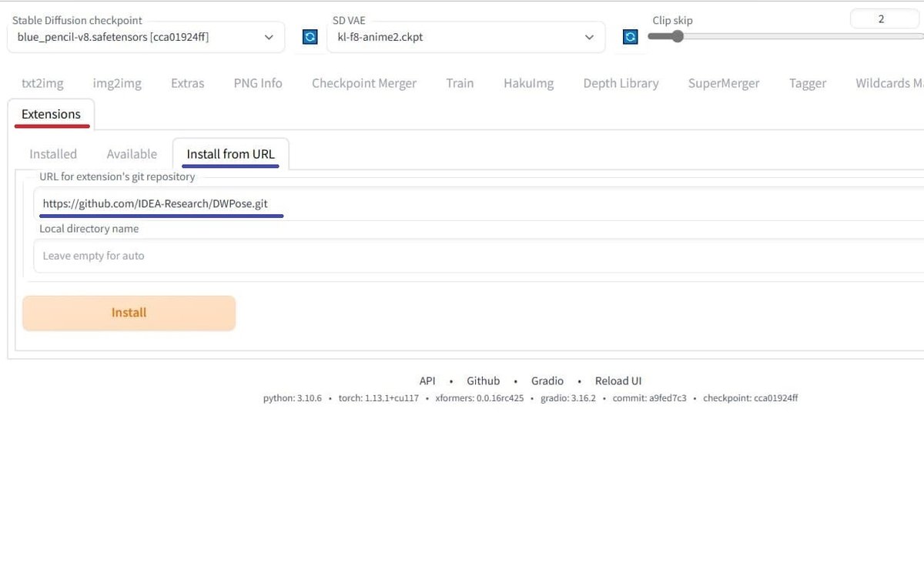Refresh the SD VAE list

[x=630, y=36]
